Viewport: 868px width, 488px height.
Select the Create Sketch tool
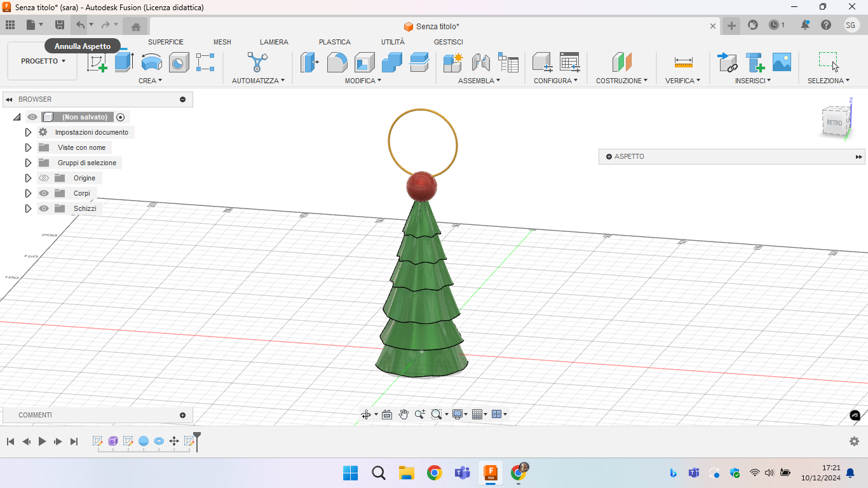pyautogui.click(x=97, y=62)
